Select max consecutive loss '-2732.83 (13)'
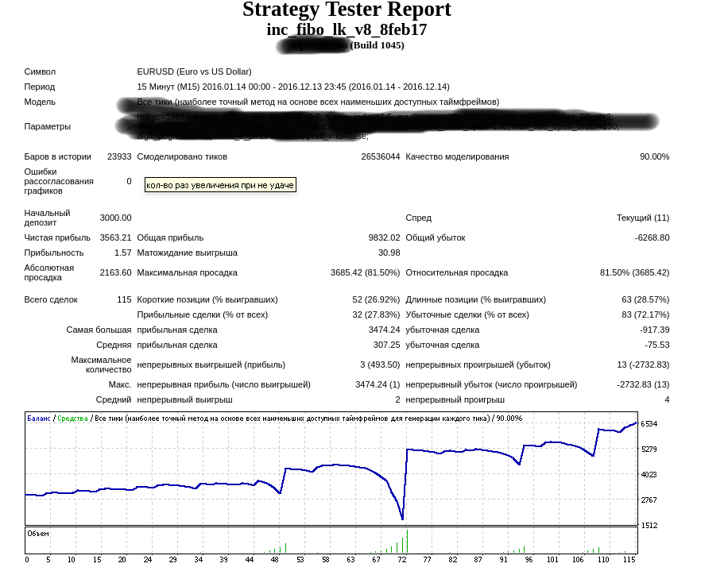Image resolution: width=728 pixels, height=571 pixels. 643,384
